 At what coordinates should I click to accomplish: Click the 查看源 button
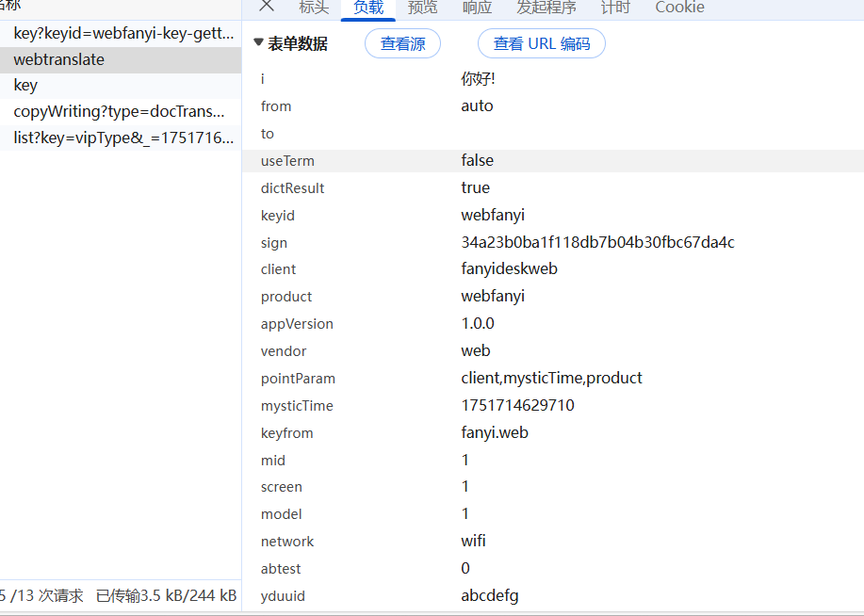[x=403, y=43]
